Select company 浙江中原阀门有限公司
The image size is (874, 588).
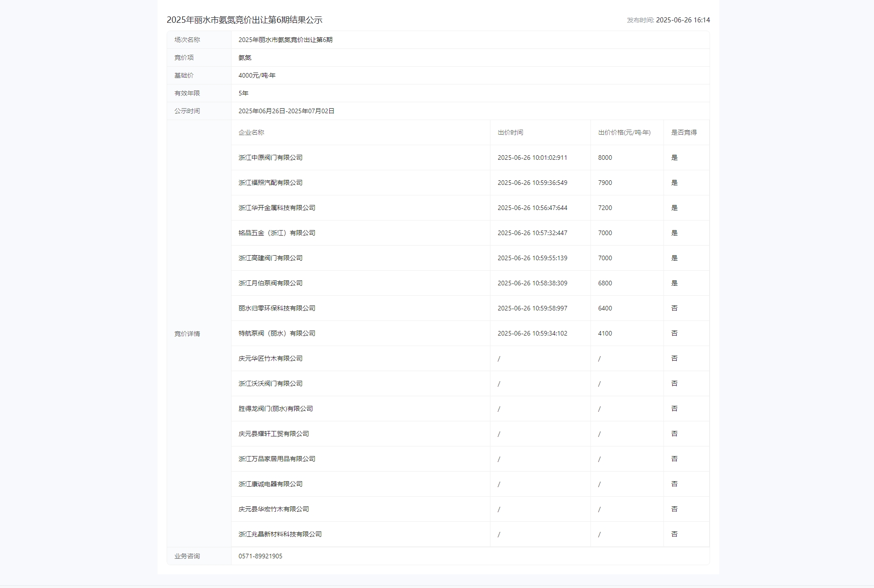tap(270, 157)
